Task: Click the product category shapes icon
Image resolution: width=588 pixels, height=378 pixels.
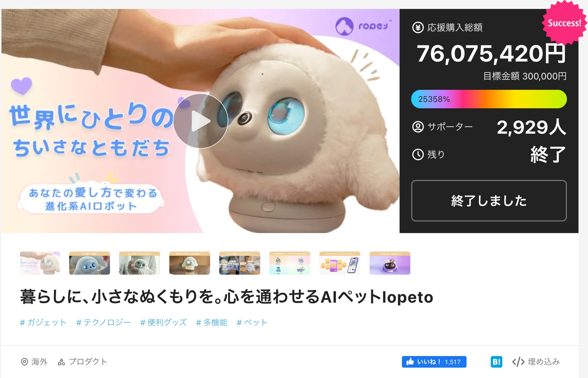Action: (x=61, y=362)
